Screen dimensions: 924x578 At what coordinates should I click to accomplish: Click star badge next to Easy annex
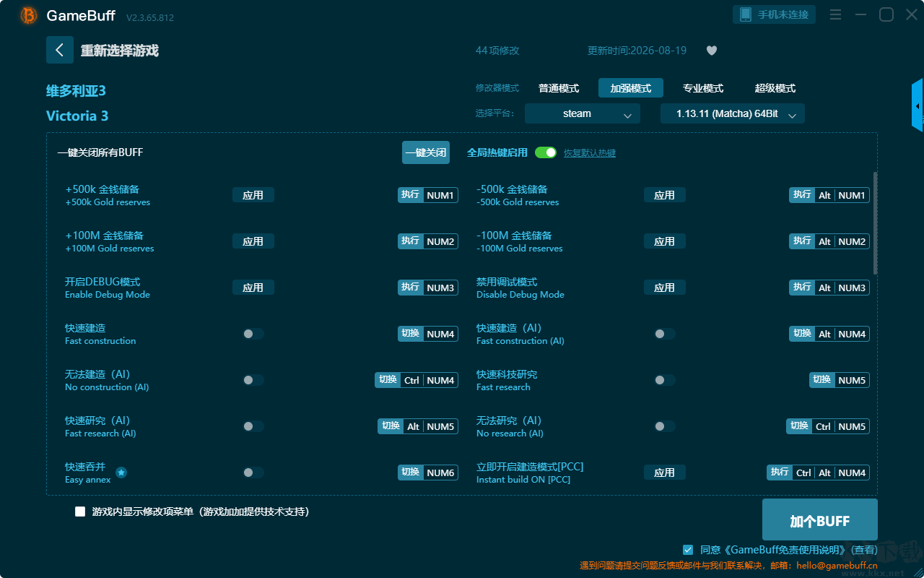click(121, 473)
